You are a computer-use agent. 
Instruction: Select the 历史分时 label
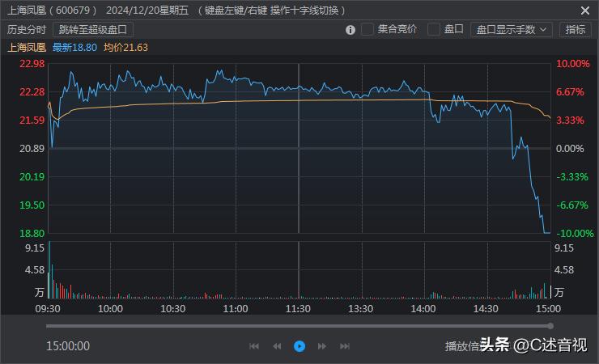coord(27,29)
